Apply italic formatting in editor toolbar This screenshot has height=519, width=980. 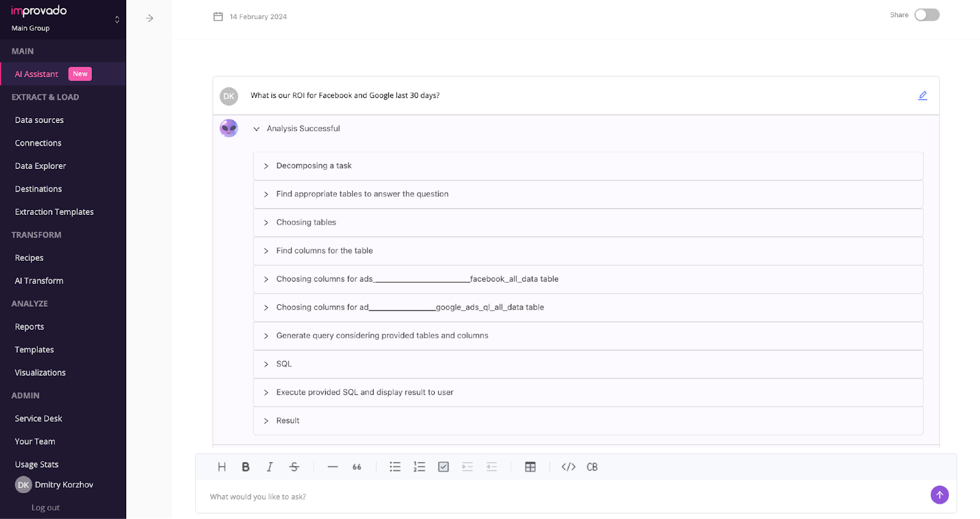tap(269, 467)
